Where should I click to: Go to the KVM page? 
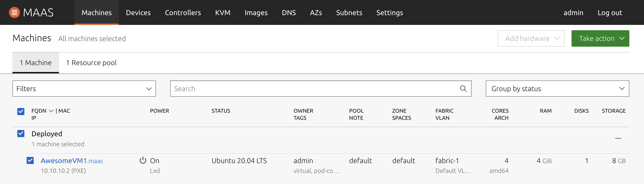[x=222, y=12]
